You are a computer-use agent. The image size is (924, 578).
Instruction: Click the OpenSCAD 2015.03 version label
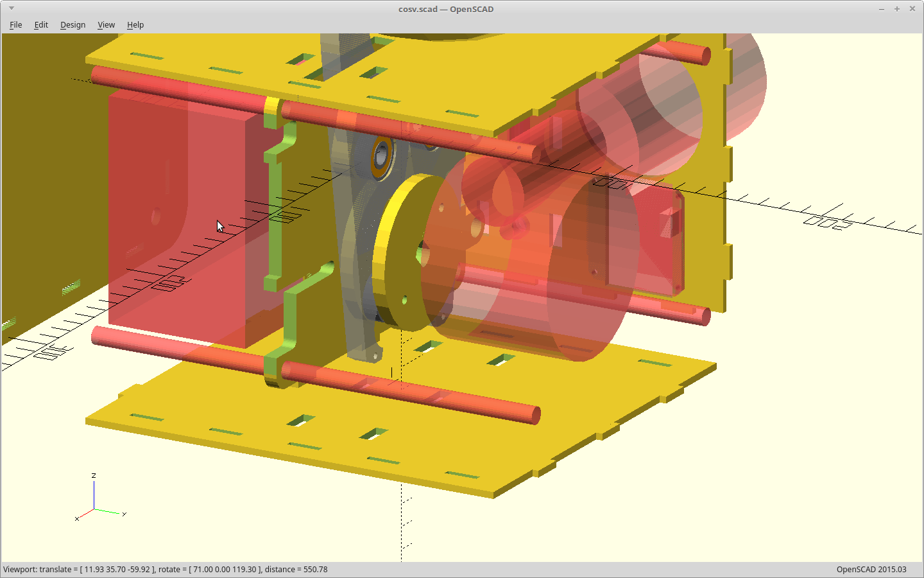pyautogui.click(x=871, y=570)
